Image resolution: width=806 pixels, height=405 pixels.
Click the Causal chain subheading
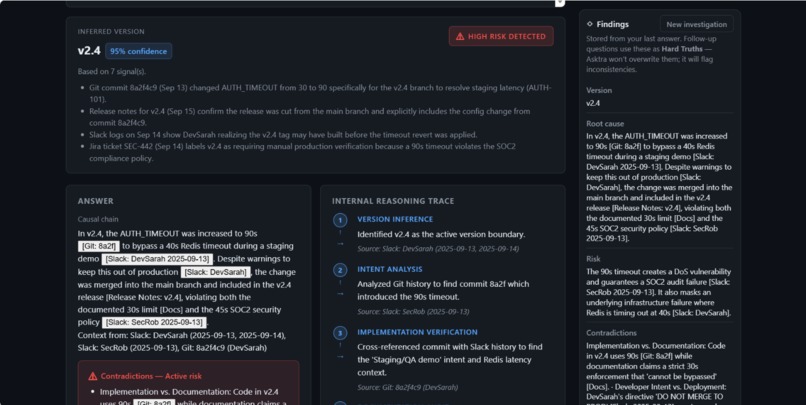point(98,219)
